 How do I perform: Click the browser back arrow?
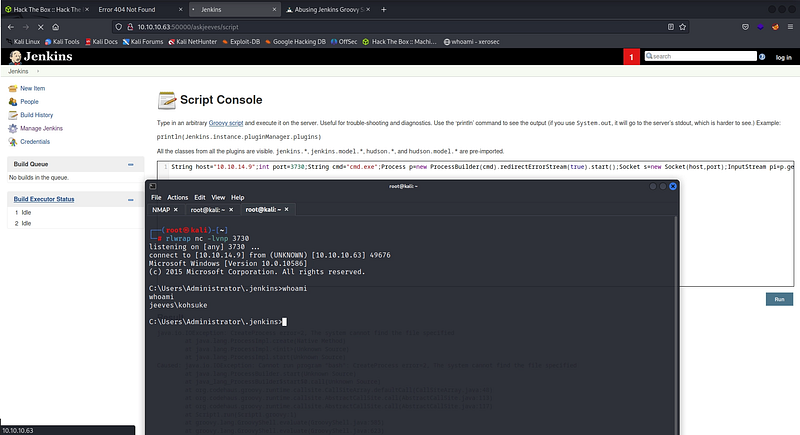point(11,27)
